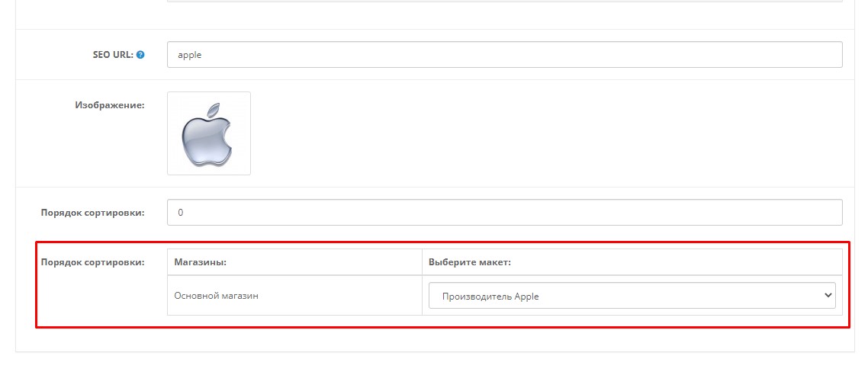
Task: Click the Основной магазин store name text
Action: tap(216, 296)
